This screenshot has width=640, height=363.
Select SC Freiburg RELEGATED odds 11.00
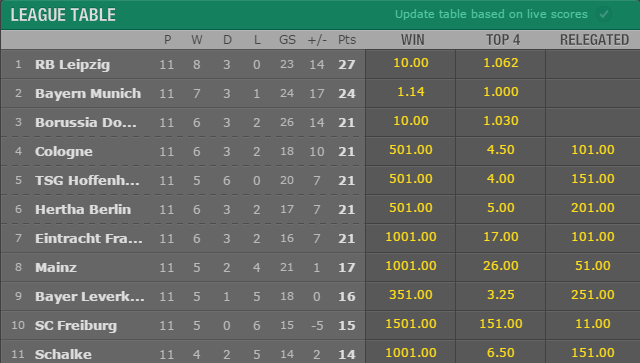pyautogui.click(x=593, y=324)
